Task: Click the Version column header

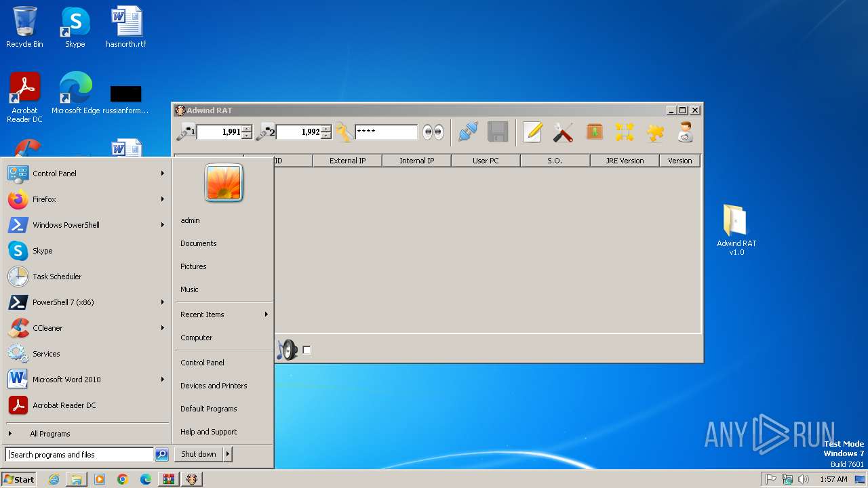Action: tap(679, 161)
